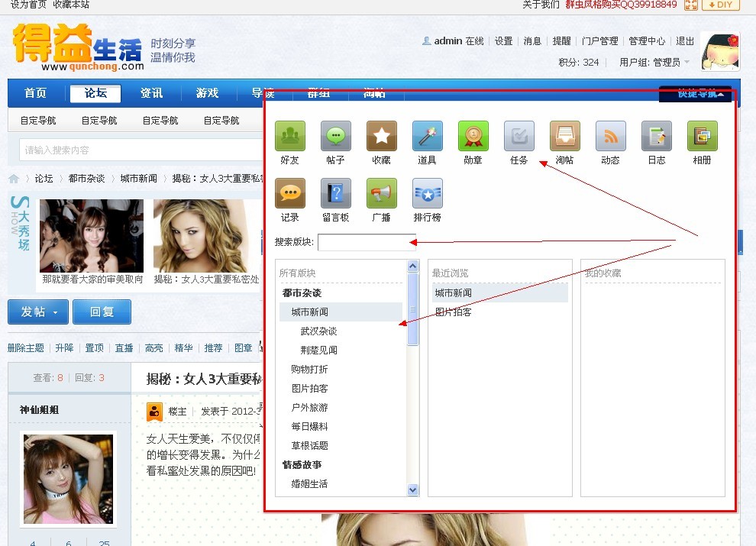This screenshot has width=756, height=546.
Task: Open the 动态 feed icon
Action: (x=610, y=136)
